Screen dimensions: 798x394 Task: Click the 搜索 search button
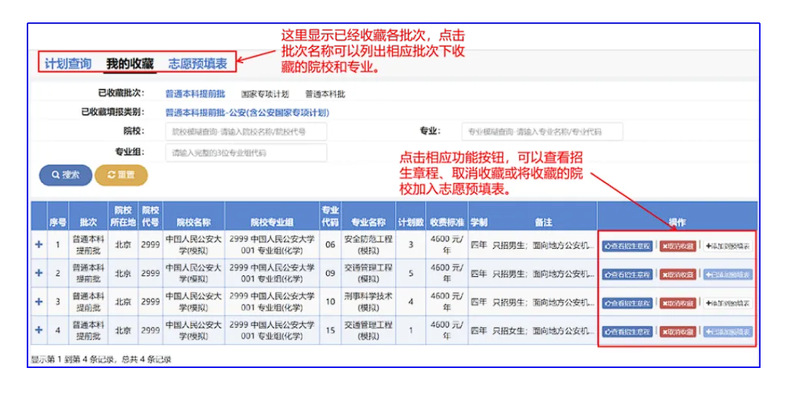click(66, 175)
